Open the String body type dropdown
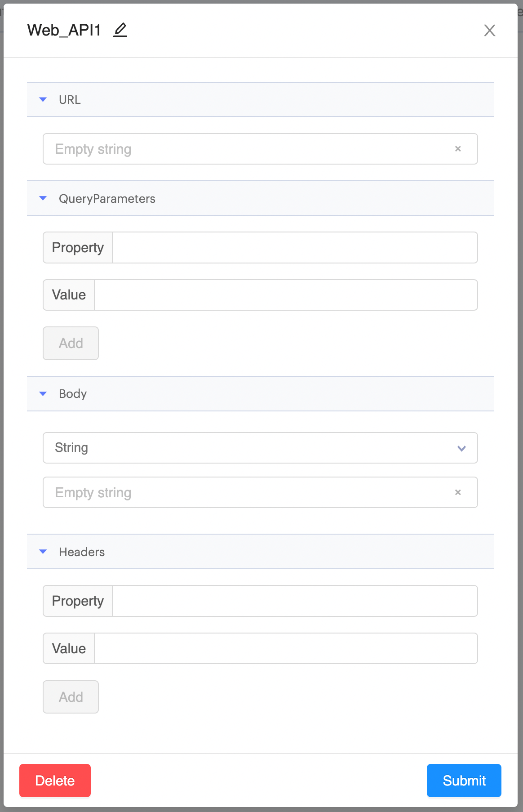Viewport: 523px width, 812px height. click(260, 448)
